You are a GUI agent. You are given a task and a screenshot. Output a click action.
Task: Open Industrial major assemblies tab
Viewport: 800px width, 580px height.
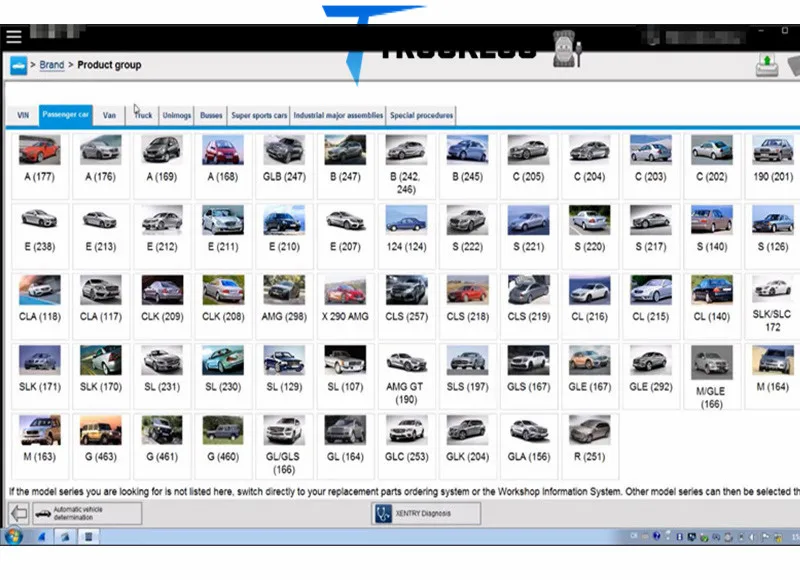(338, 115)
